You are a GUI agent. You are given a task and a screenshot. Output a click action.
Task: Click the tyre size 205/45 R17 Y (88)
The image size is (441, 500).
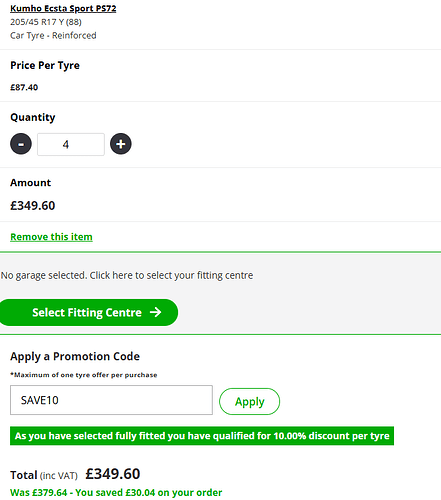tap(46, 22)
